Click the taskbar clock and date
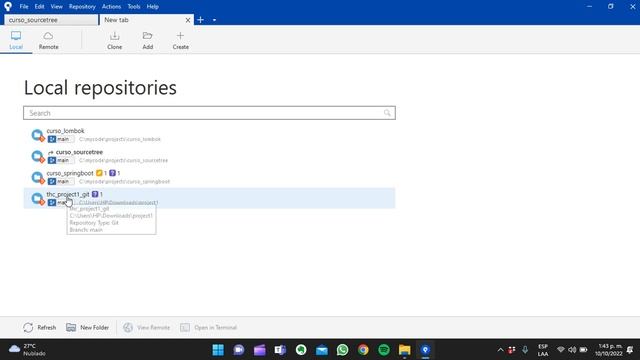 609,350
